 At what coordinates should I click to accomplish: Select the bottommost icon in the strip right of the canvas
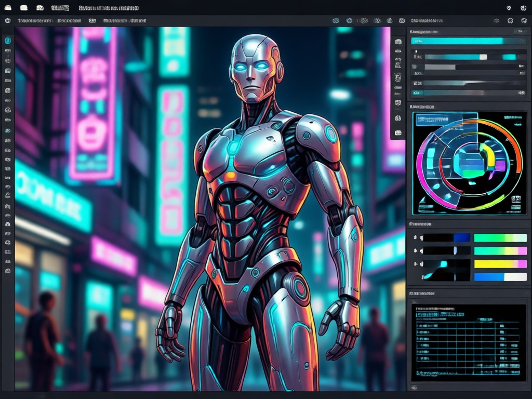coord(398,132)
